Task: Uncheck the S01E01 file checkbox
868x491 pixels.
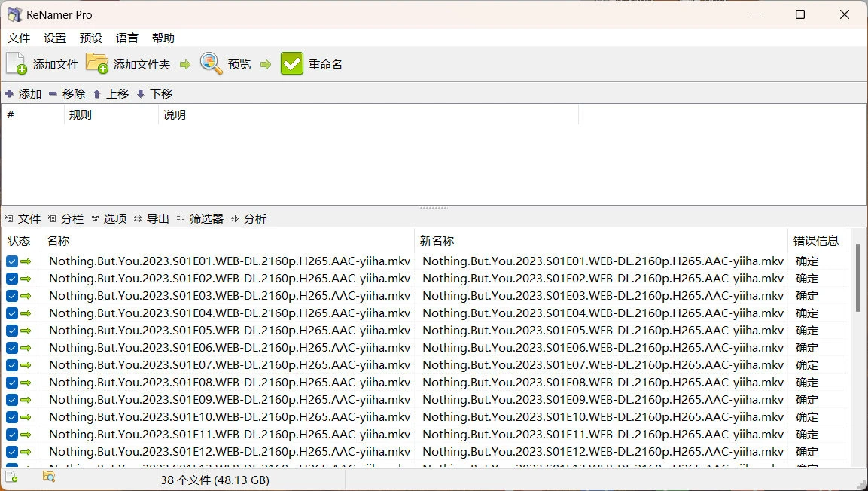Action: (12, 261)
